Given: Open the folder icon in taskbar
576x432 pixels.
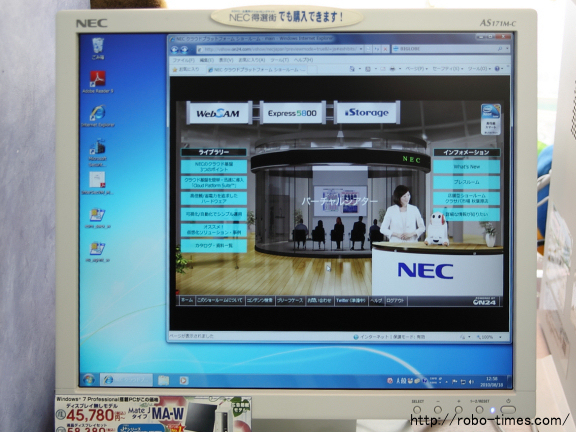Looking at the screenshot, I should coord(163,380).
